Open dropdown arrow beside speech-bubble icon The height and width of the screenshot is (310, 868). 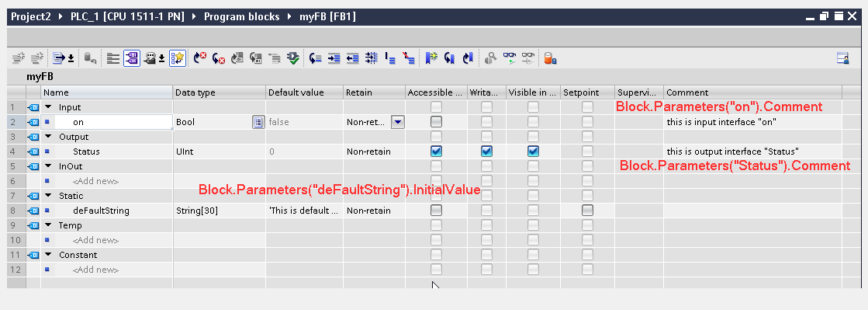161,58
